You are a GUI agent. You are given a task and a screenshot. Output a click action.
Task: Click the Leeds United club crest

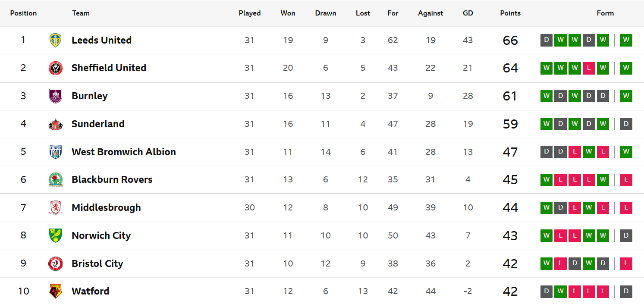tap(55, 40)
